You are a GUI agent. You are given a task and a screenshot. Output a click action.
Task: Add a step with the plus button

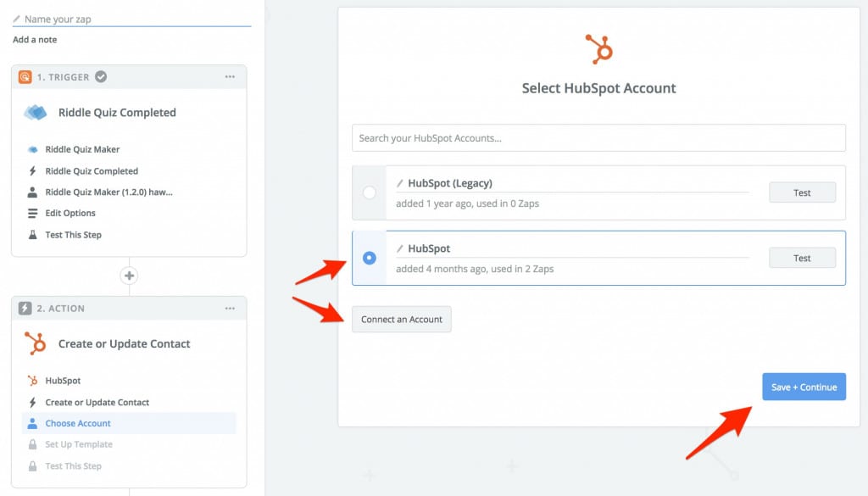(x=129, y=276)
